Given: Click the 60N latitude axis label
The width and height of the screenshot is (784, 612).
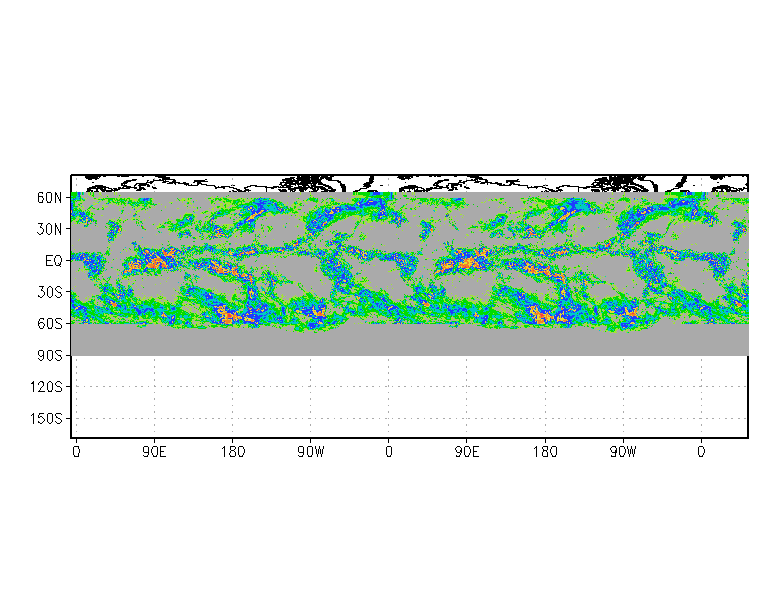Looking at the screenshot, I should pyautogui.click(x=50, y=198).
